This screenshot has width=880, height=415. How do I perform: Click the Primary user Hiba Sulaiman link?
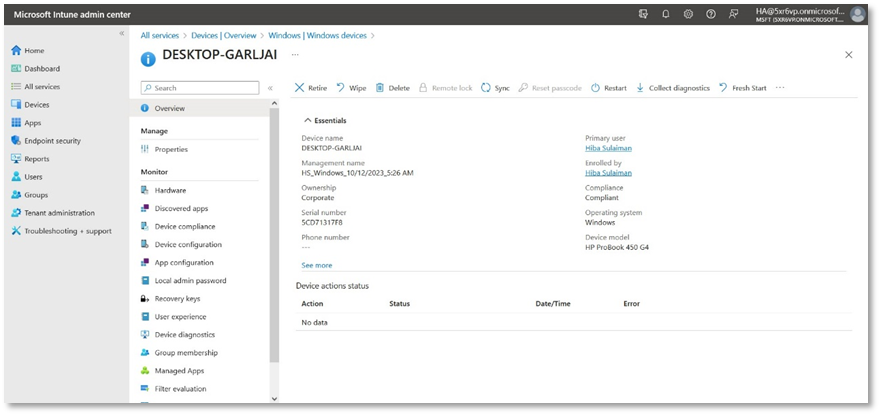pyautogui.click(x=608, y=148)
